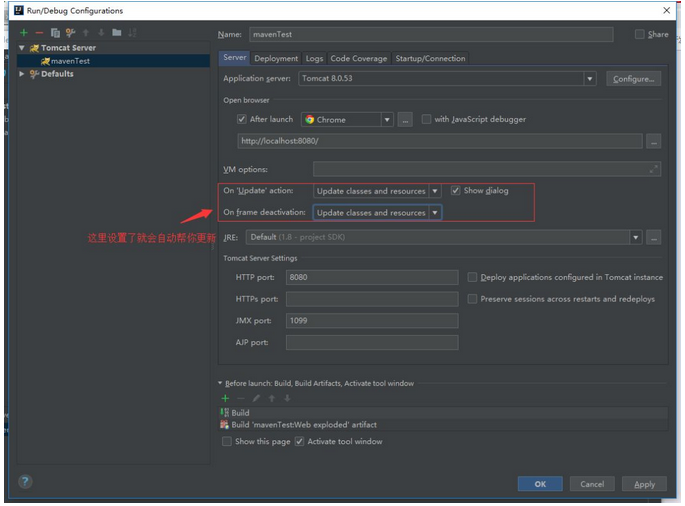Add a new configuration with the green plus
The image size is (685, 506).
click(x=24, y=33)
